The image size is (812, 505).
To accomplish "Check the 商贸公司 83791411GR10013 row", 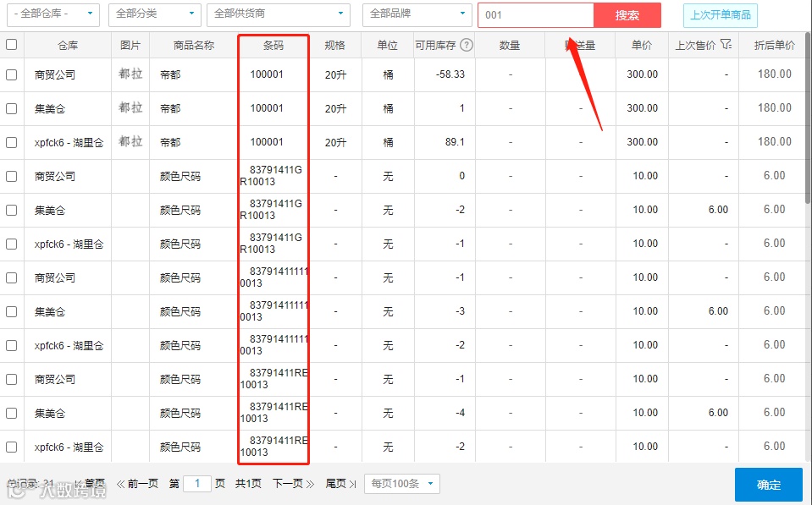I will [11, 177].
